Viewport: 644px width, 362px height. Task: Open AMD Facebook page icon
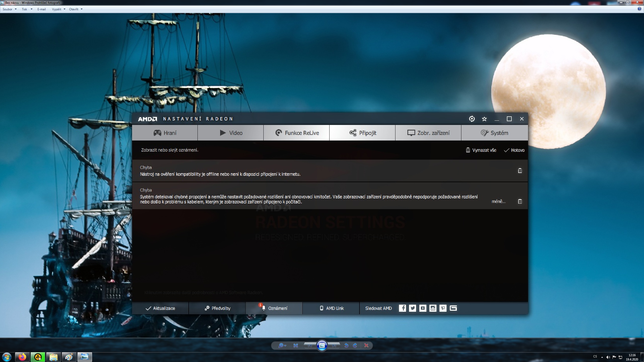click(x=402, y=308)
